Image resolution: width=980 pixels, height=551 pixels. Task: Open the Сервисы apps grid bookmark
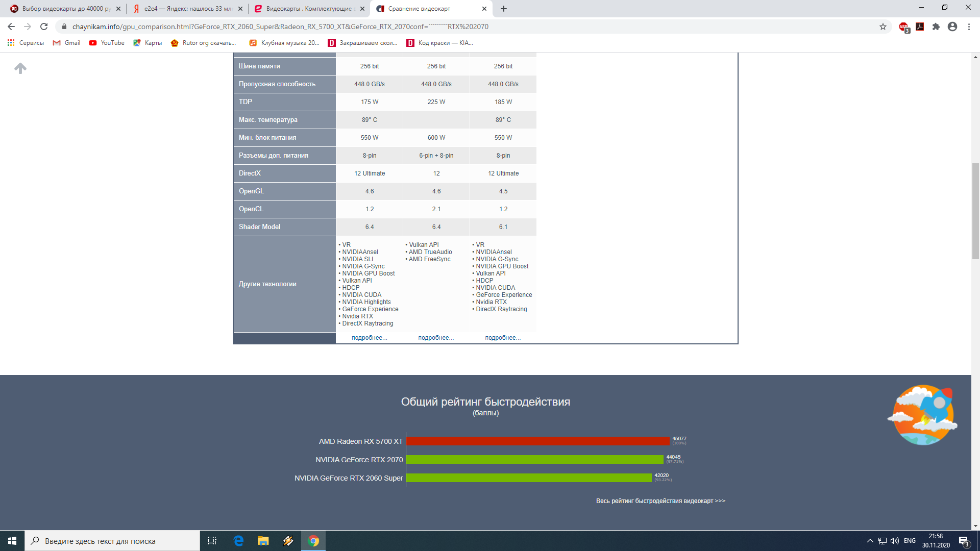click(x=26, y=43)
